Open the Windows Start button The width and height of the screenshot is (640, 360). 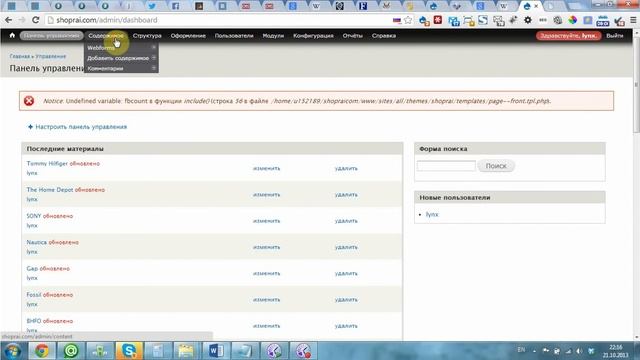13,351
